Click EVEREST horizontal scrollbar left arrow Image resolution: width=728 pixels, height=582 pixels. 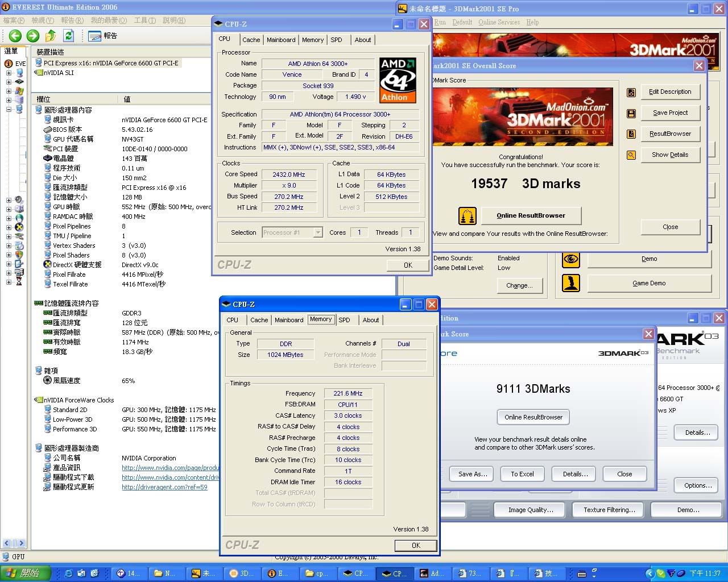click(x=7, y=543)
